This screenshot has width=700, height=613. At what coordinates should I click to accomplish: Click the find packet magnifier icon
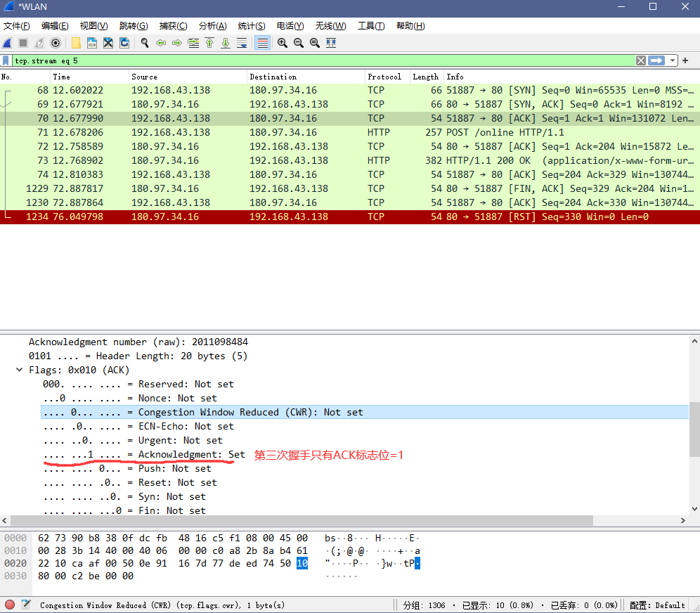143,43
